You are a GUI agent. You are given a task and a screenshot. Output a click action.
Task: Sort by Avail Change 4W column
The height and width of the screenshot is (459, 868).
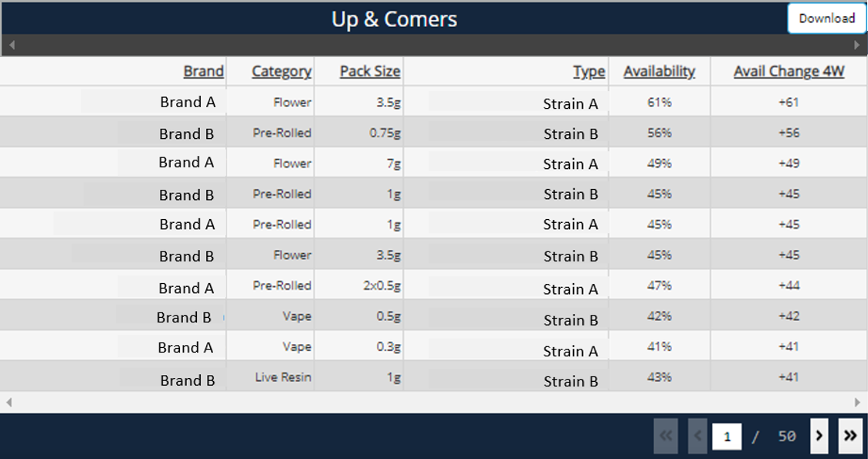(788, 72)
